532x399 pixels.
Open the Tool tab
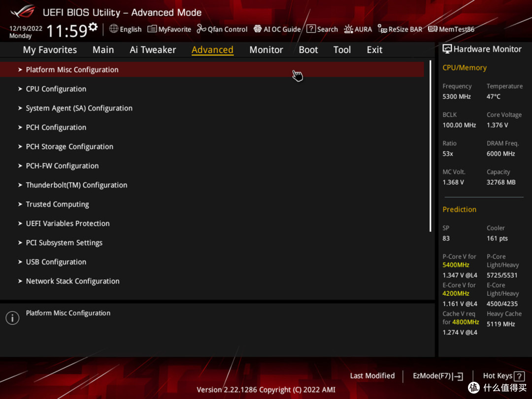(342, 50)
